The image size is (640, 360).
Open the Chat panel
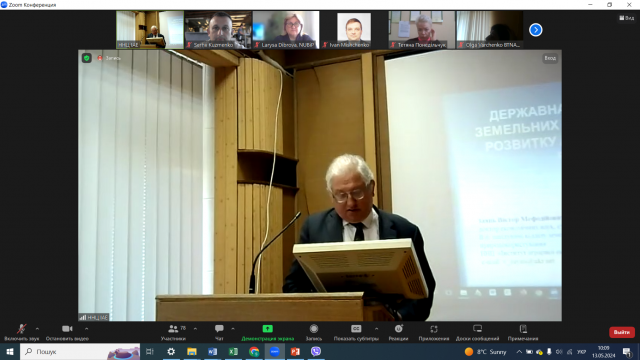click(219, 332)
